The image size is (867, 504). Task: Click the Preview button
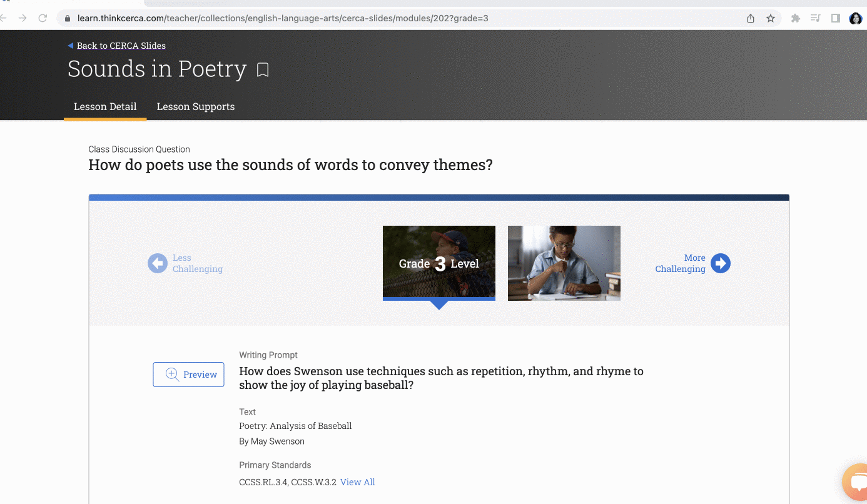(x=188, y=375)
